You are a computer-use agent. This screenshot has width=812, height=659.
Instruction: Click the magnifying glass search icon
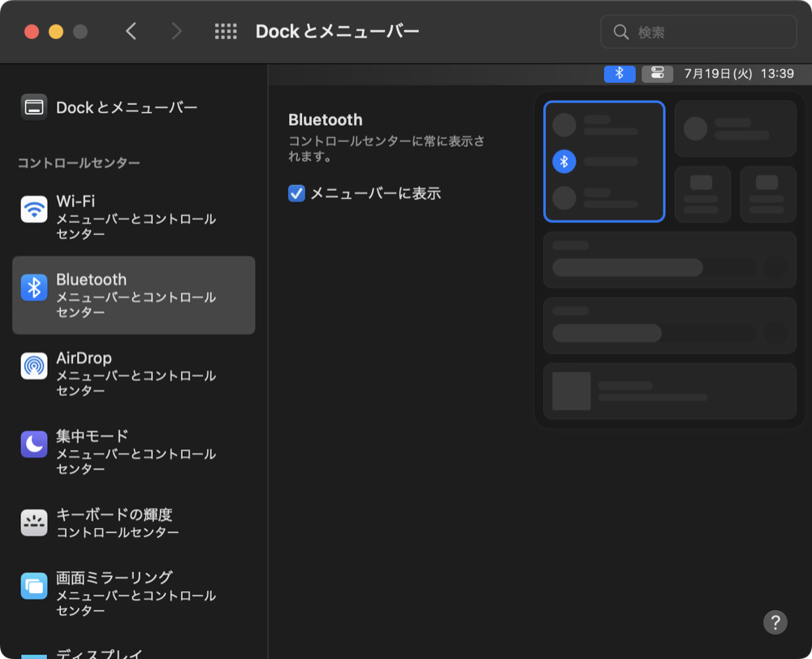621,33
